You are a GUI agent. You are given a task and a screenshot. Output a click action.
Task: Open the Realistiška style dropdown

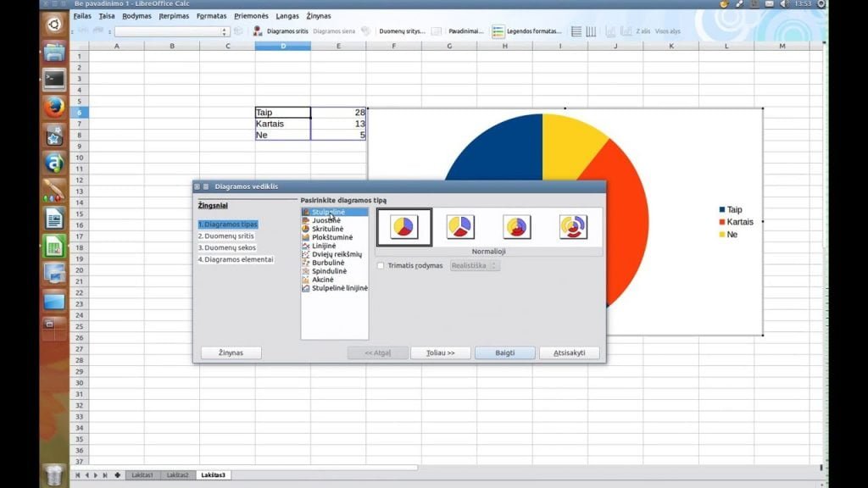[x=475, y=265]
